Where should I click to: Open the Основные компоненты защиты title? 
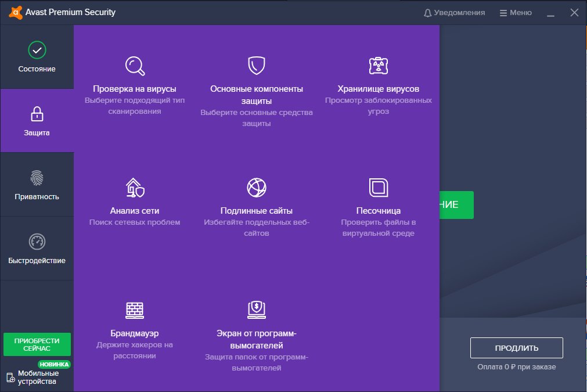pos(257,95)
